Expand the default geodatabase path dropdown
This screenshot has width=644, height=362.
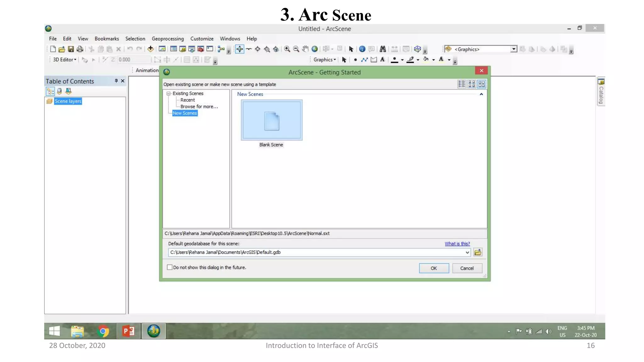(467, 252)
